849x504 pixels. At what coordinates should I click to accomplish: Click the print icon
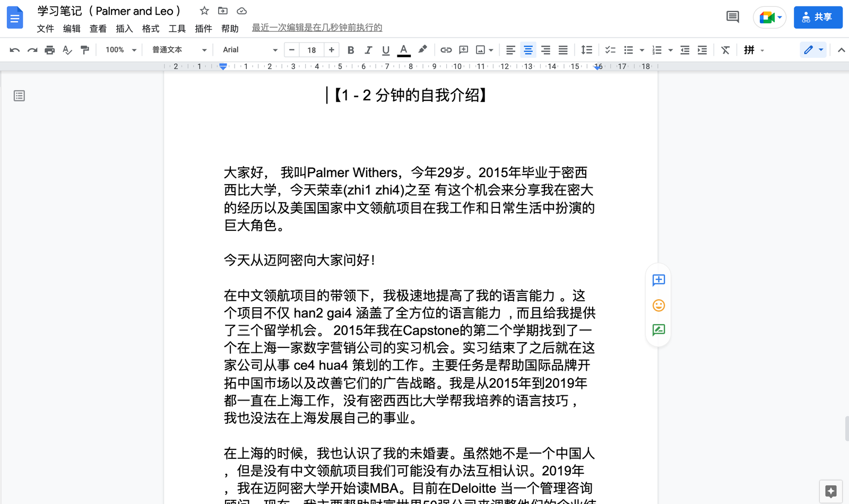click(x=49, y=49)
